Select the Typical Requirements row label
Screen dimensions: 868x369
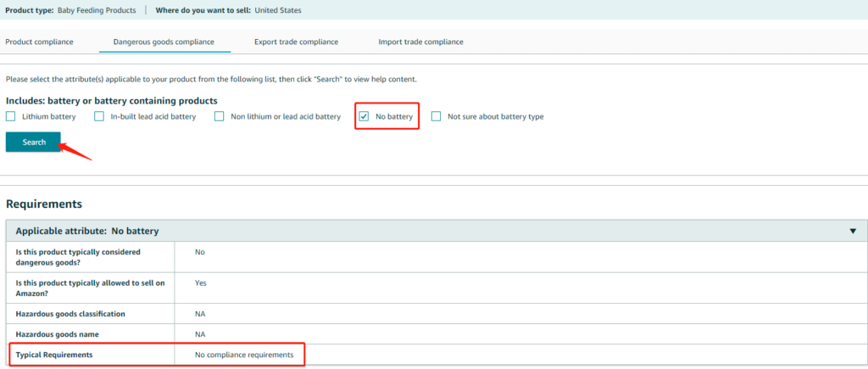point(53,355)
